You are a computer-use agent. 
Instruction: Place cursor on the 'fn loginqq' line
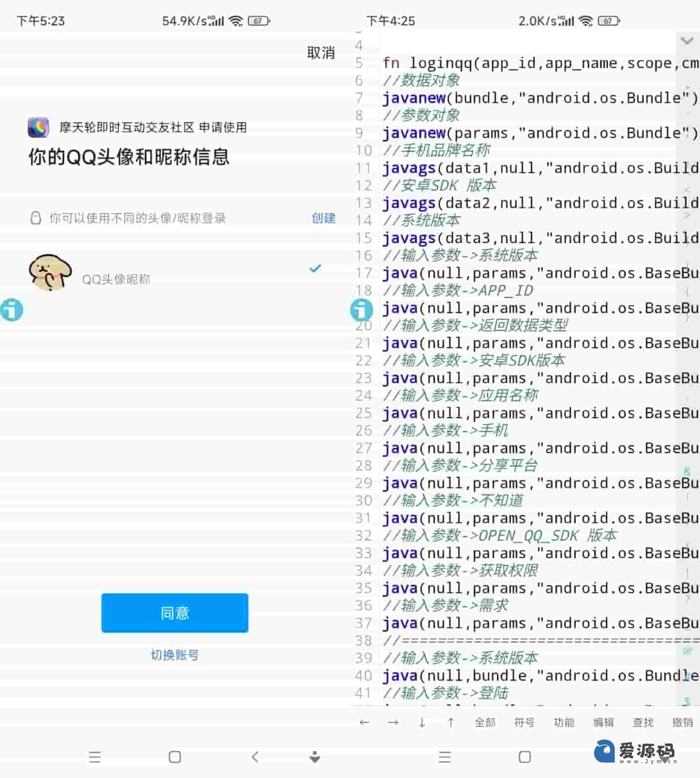click(x=540, y=63)
